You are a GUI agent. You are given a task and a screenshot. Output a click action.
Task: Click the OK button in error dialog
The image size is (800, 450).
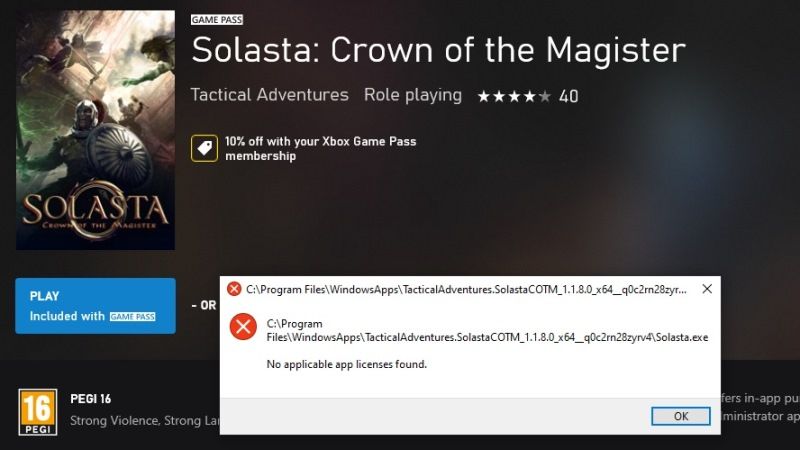[x=681, y=416]
